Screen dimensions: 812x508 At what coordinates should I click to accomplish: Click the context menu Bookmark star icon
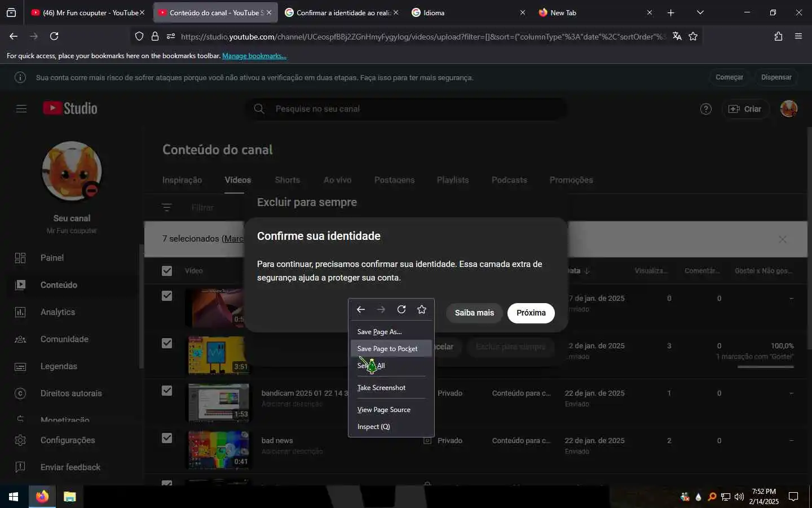pos(422,309)
